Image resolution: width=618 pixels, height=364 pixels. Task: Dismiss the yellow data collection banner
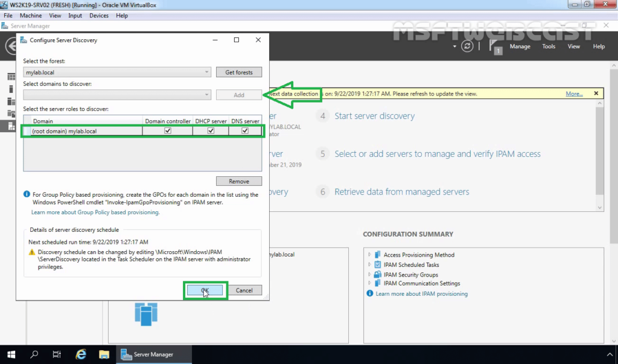tap(596, 94)
